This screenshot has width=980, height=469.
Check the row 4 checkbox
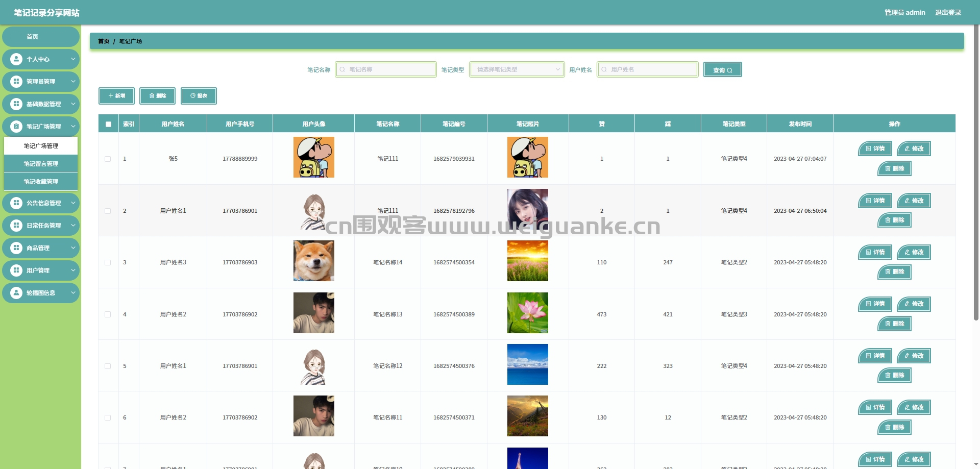[x=108, y=314]
